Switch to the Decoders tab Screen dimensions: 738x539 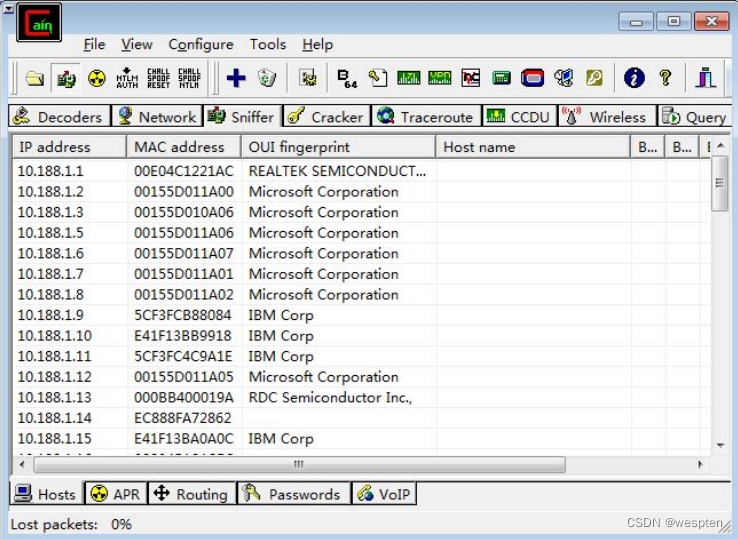click(x=59, y=116)
